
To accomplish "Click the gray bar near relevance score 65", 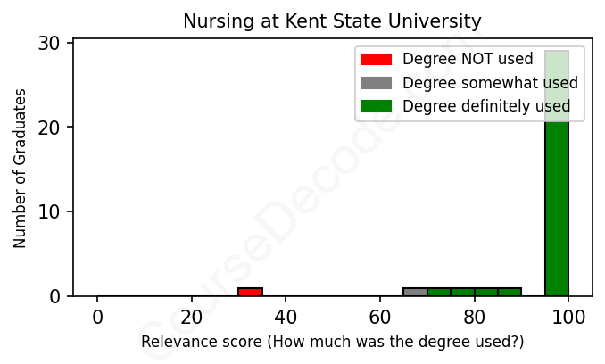I will click(x=415, y=292).
